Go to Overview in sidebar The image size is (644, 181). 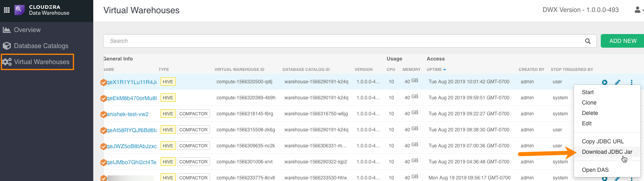27,30
